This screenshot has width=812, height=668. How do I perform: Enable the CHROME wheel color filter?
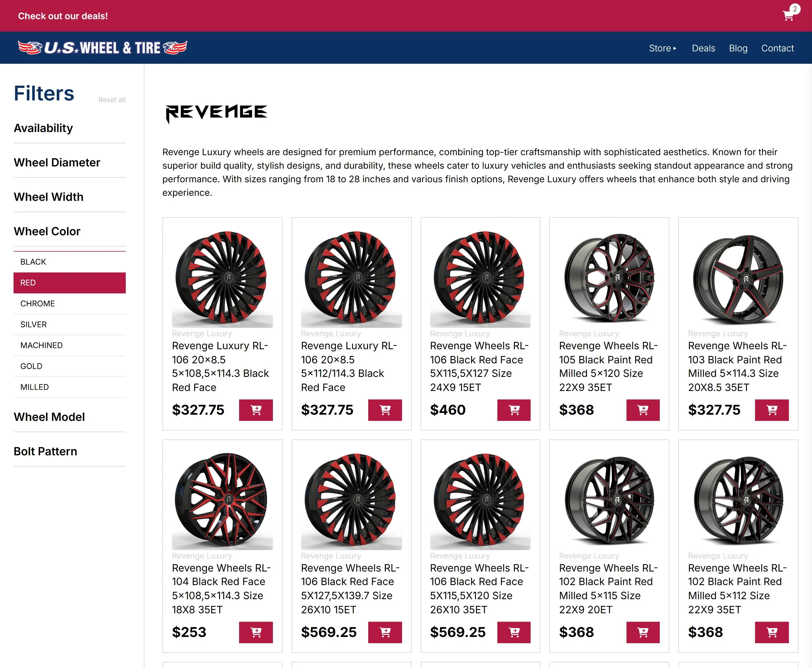pos(37,304)
